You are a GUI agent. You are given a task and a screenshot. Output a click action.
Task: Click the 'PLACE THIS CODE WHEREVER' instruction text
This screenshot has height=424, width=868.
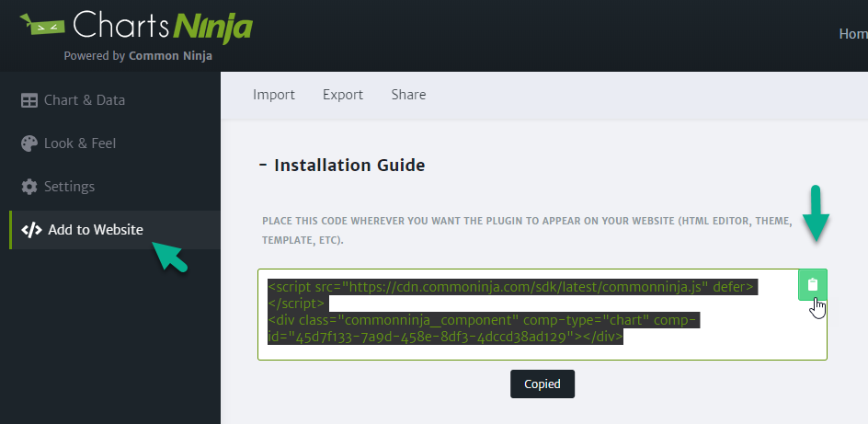tap(528, 232)
